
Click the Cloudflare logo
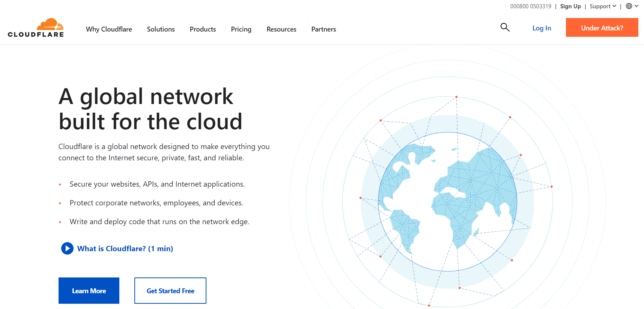click(x=36, y=28)
